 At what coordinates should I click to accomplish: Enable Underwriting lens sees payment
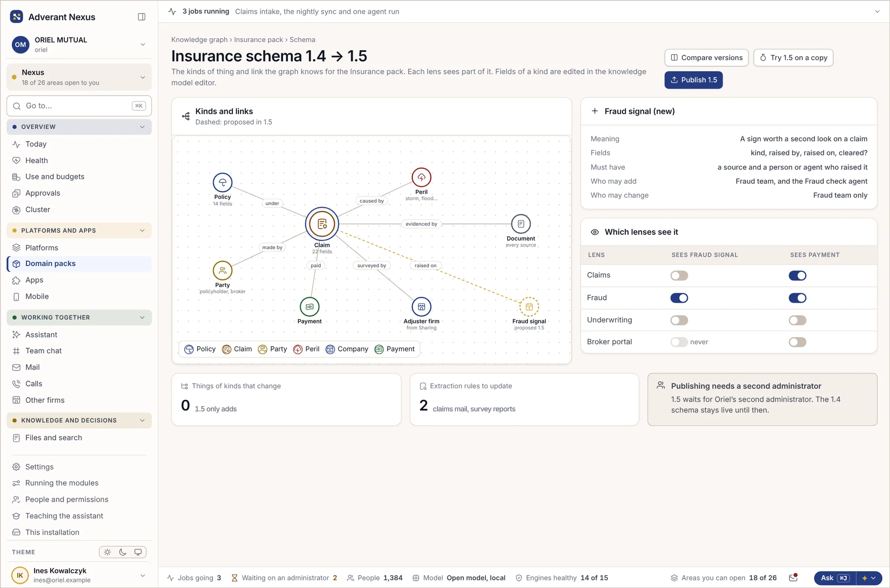[x=797, y=320]
